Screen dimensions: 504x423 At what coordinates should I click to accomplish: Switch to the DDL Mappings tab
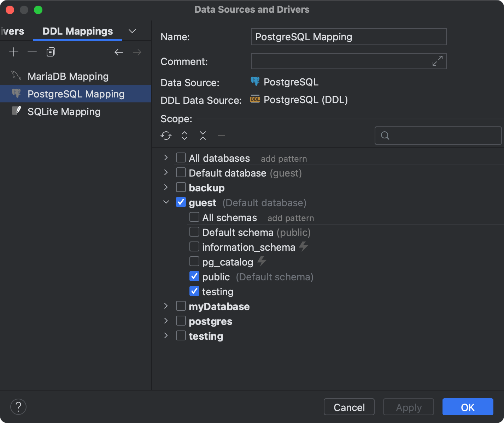[77, 31]
